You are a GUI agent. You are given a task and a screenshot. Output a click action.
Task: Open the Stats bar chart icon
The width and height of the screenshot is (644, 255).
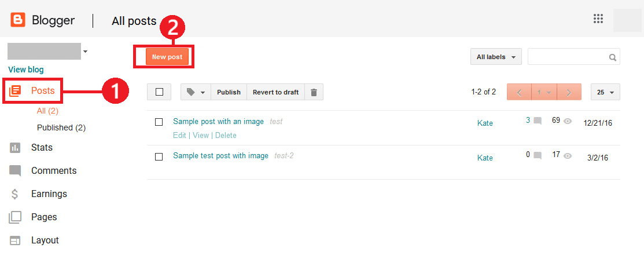pos(15,148)
